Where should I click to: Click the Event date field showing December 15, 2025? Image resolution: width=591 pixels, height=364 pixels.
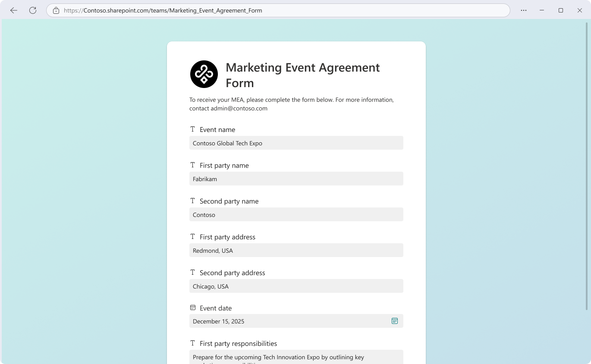pyautogui.click(x=289, y=321)
